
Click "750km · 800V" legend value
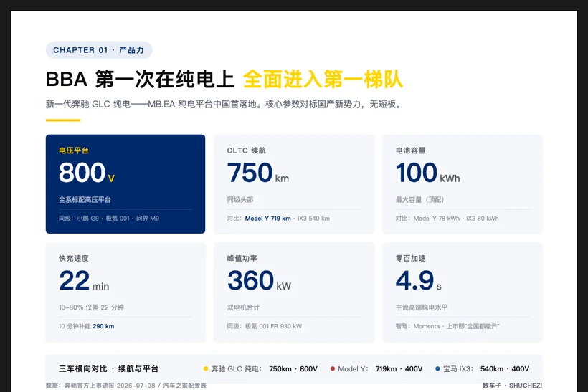pyautogui.click(x=293, y=369)
